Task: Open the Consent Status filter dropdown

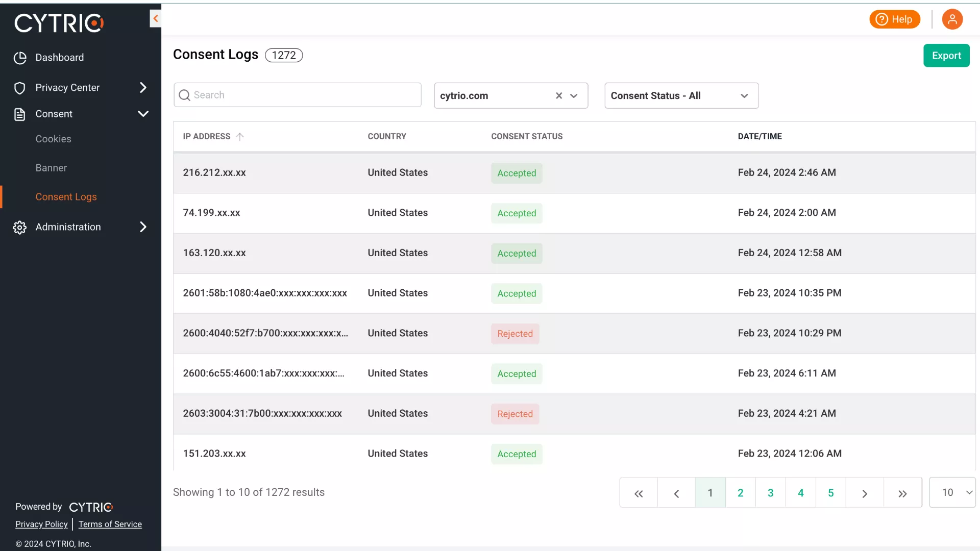Action: [x=681, y=95]
